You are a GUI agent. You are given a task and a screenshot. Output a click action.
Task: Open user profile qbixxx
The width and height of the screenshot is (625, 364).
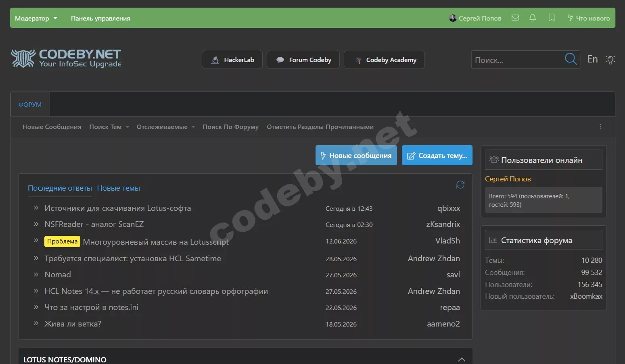point(449,208)
